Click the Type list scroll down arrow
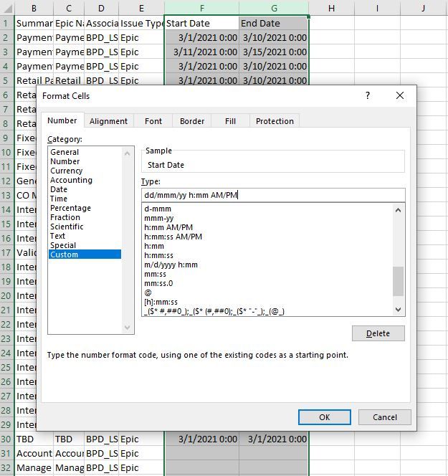 [x=399, y=310]
